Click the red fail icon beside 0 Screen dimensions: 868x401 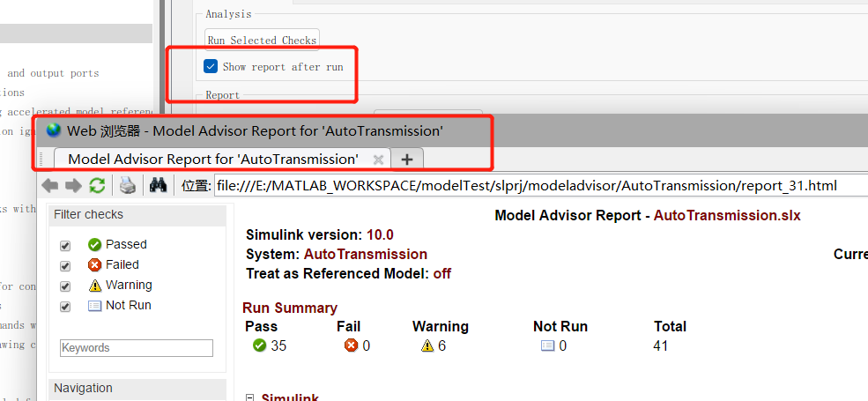tap(351, 345)
